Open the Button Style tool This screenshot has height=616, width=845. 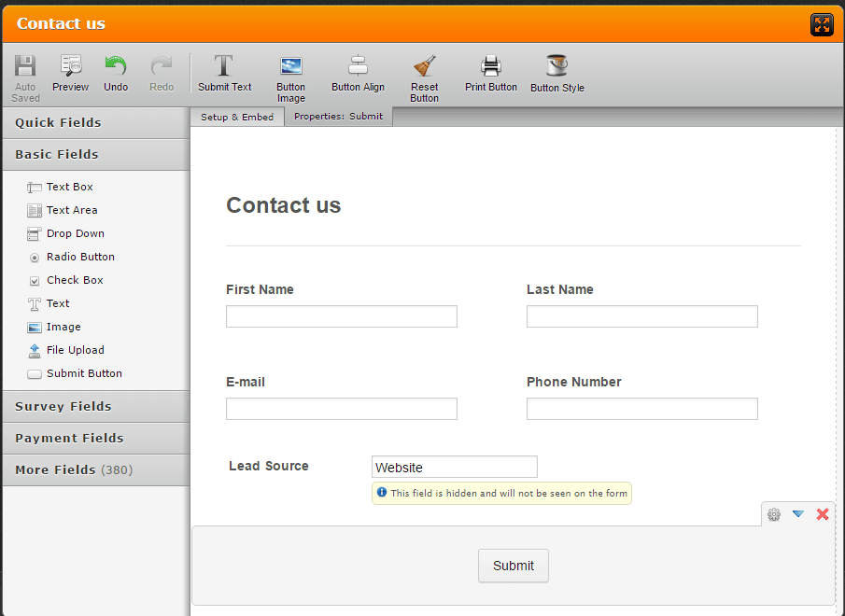[556, 73]
